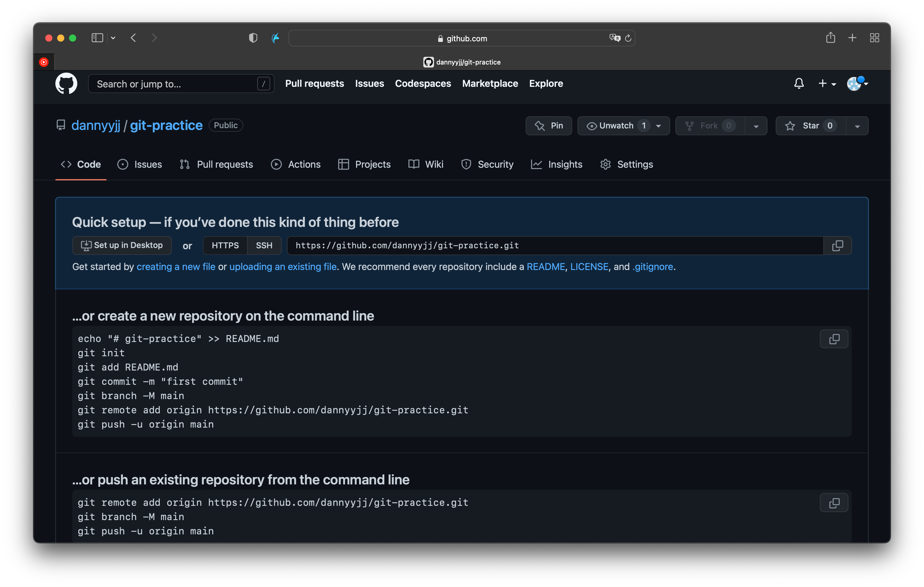Open the repository Settings tab

627,164
